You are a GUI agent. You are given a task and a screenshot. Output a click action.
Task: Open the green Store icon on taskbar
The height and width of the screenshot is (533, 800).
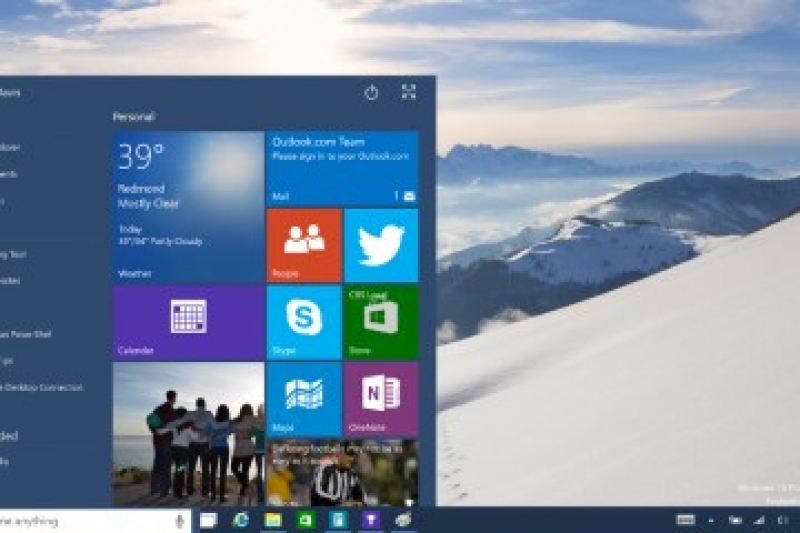point(305,520)
